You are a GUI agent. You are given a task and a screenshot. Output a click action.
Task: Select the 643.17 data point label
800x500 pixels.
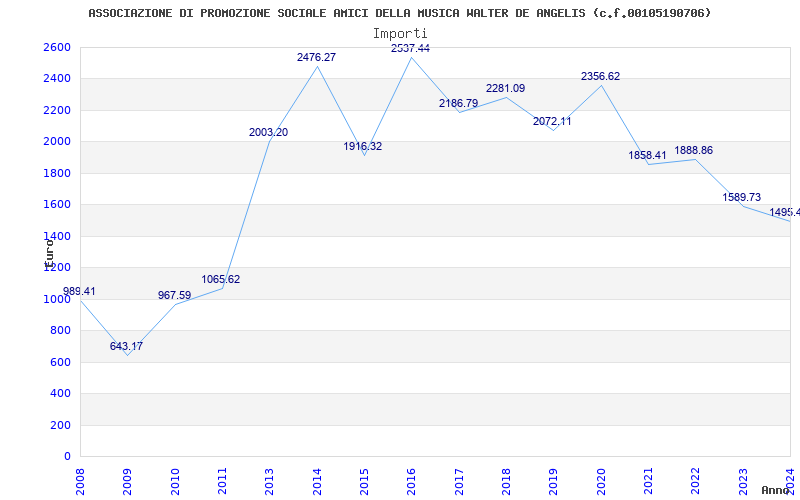pyautogui.click(x=126, y=346)
